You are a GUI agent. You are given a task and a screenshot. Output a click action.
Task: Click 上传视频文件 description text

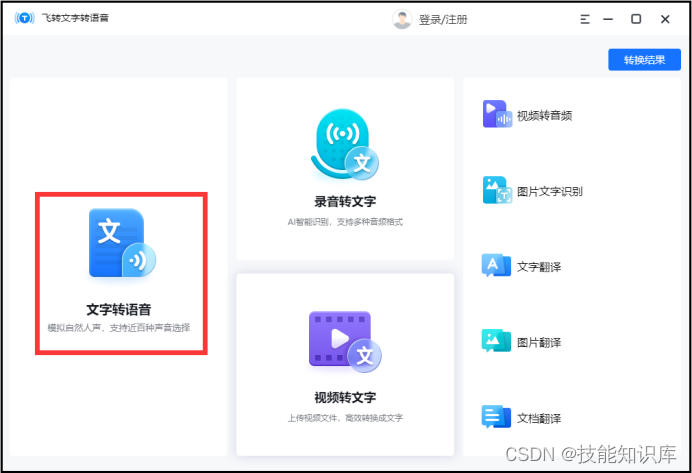click(345, 418)
